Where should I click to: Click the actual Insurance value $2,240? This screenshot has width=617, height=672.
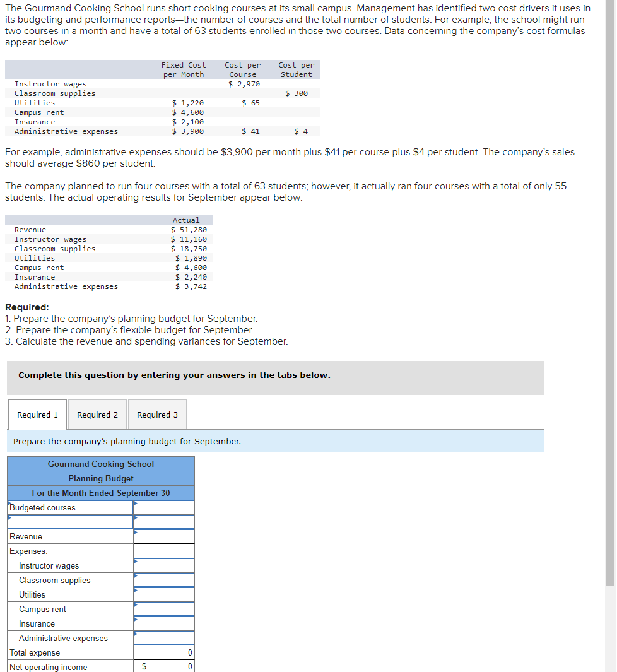191,277
